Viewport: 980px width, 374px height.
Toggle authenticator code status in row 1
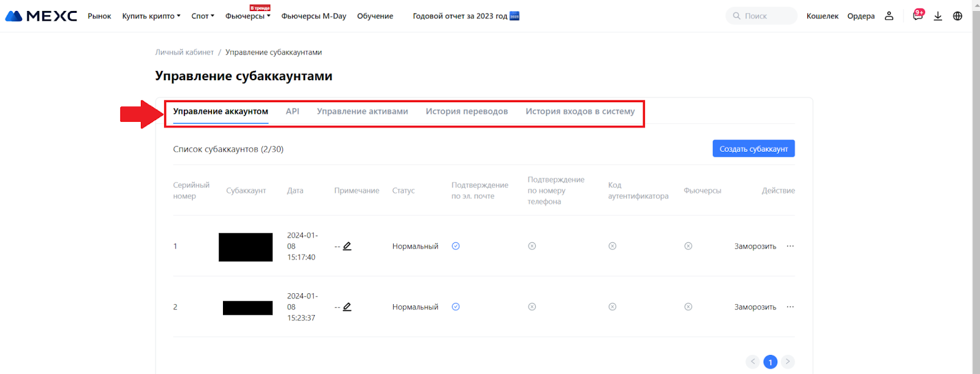[612, 246]
